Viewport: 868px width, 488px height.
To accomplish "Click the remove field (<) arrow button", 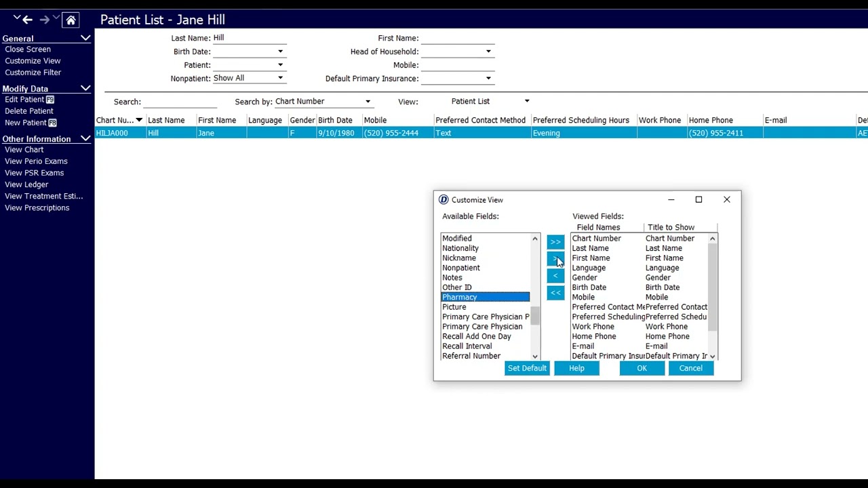I will click(x=555, y=276).
